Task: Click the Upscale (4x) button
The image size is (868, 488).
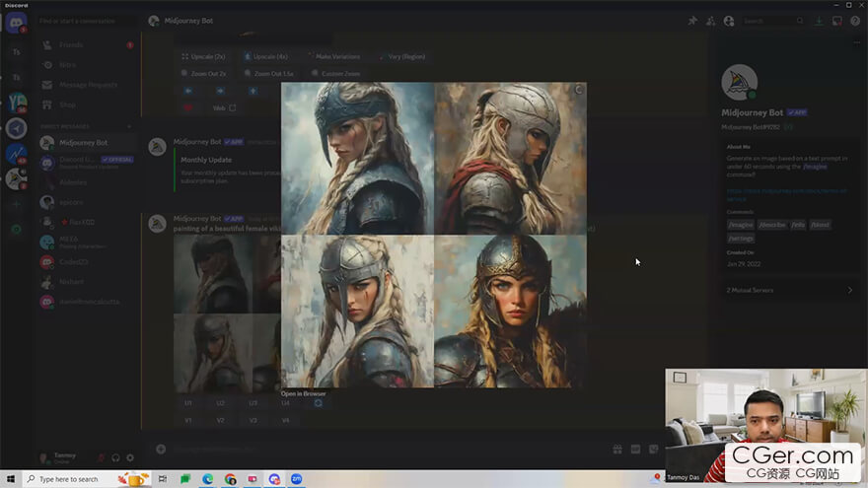Action: point(266,56)
